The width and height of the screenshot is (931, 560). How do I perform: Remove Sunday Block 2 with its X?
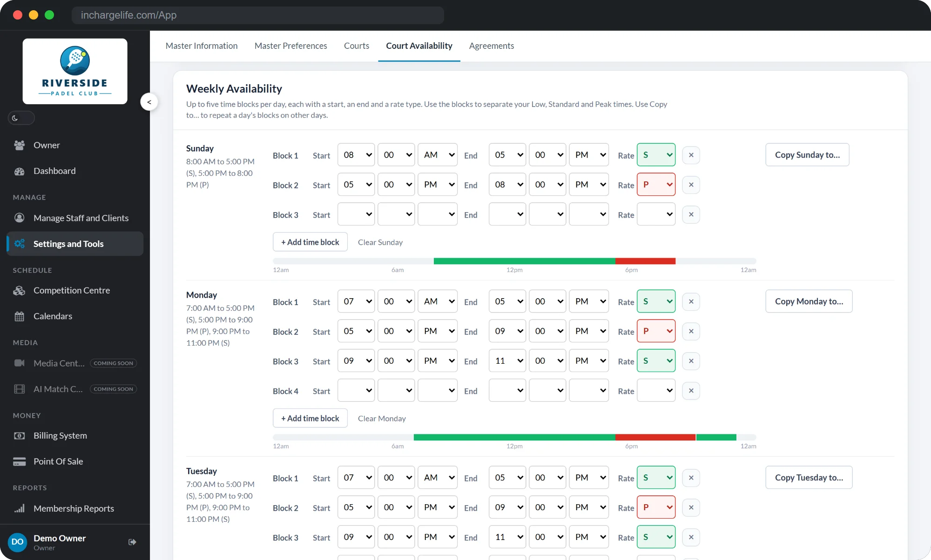click(x=691, y=185)
